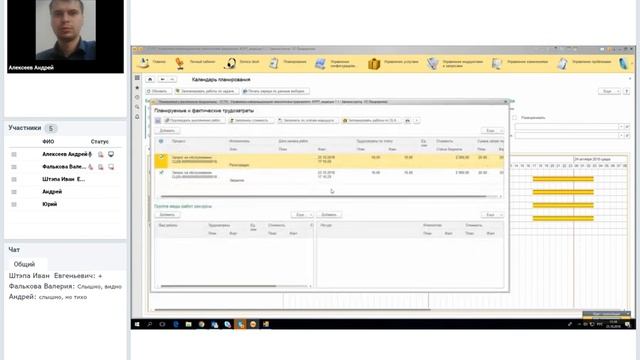640x360 pixels.
Task: Open the service management briefcase section
Action: tap(374, 64)
